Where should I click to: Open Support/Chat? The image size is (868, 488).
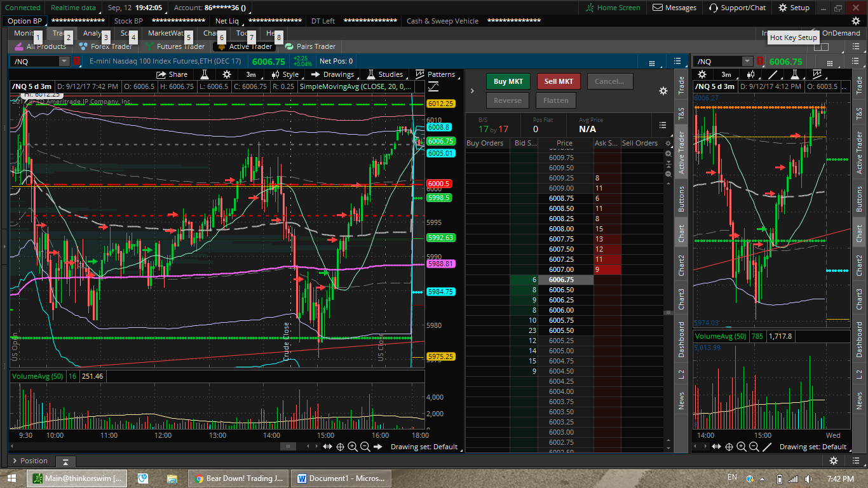pos(737,8)
